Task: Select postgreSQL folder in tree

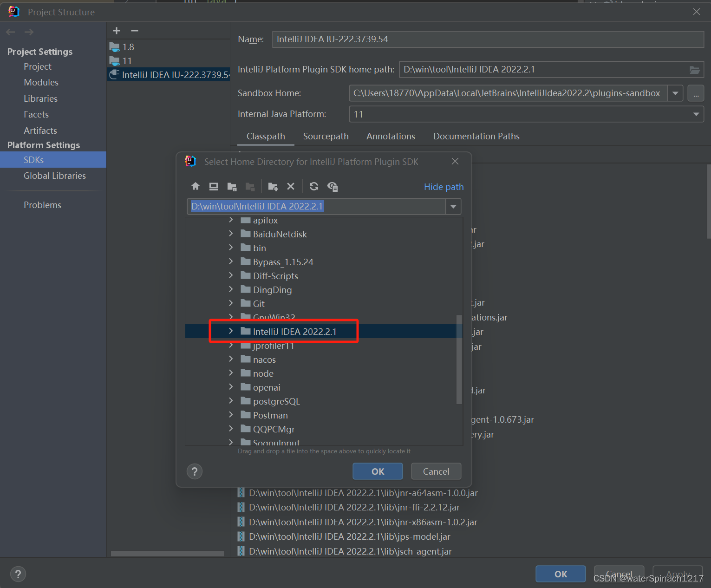Action: click(276, 401)
